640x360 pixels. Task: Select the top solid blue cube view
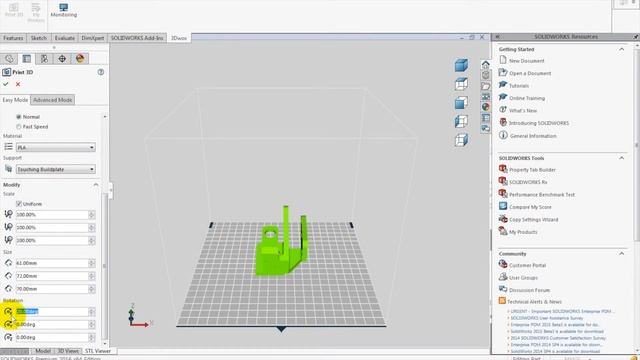click(461, 65)
